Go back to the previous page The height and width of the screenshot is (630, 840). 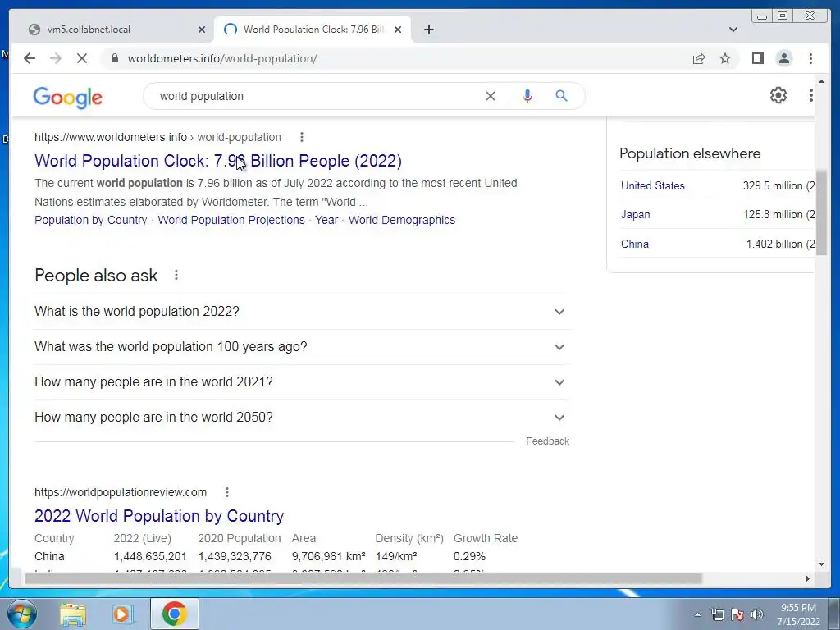[30, 58]
